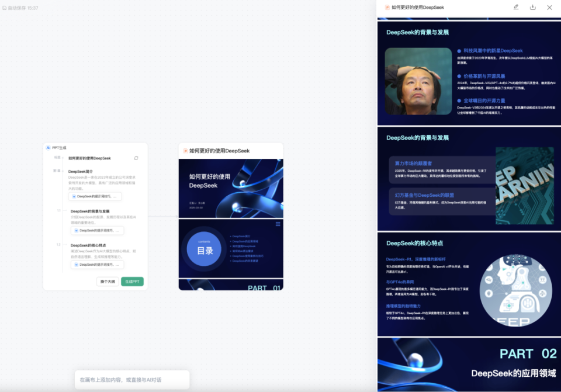
Task: Click the edit pencil icon in preview header
Action: pos(516,7)
